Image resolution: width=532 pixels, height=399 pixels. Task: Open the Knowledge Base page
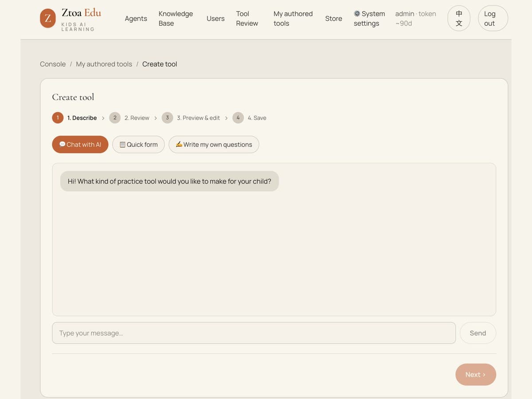176,18
